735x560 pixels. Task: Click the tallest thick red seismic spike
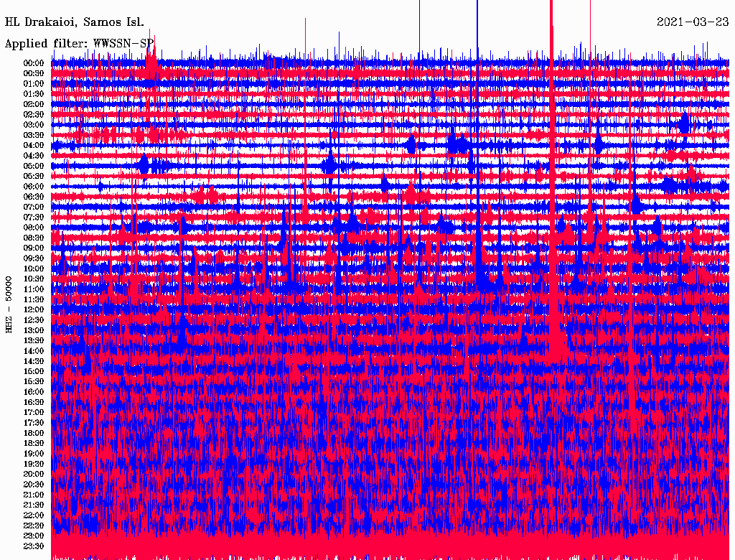(552, 144)
